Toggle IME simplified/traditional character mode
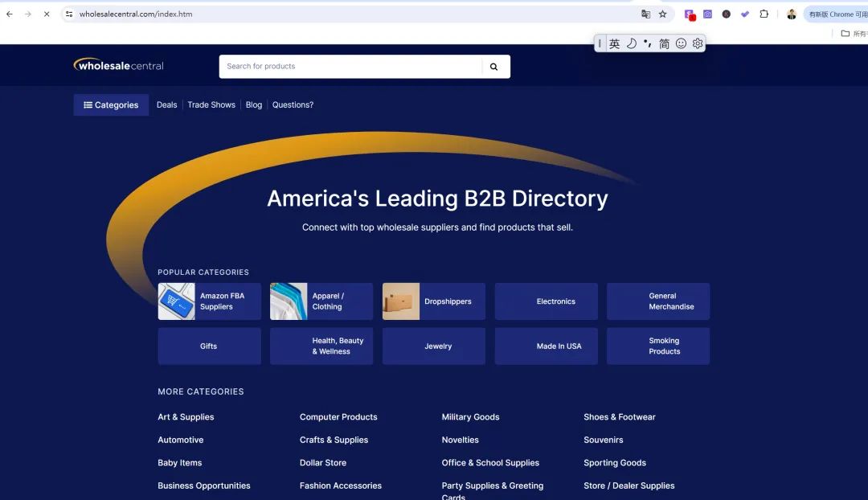Screen dimensions: 868x500 point(664,43)
